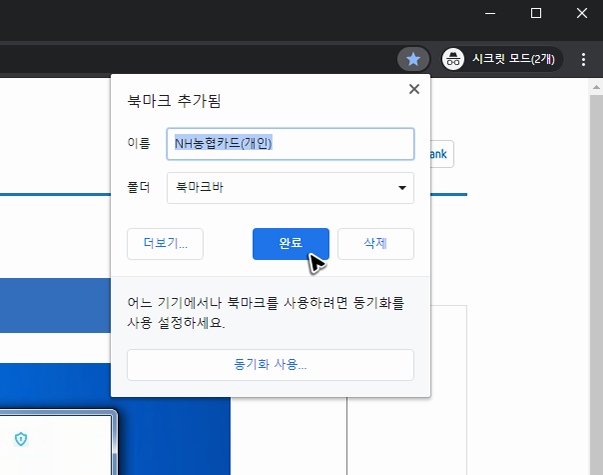Click the blue bookmark star icon
Image resolution: width=603 pixels, height=475 pixels.
click(x=413, y=59)
